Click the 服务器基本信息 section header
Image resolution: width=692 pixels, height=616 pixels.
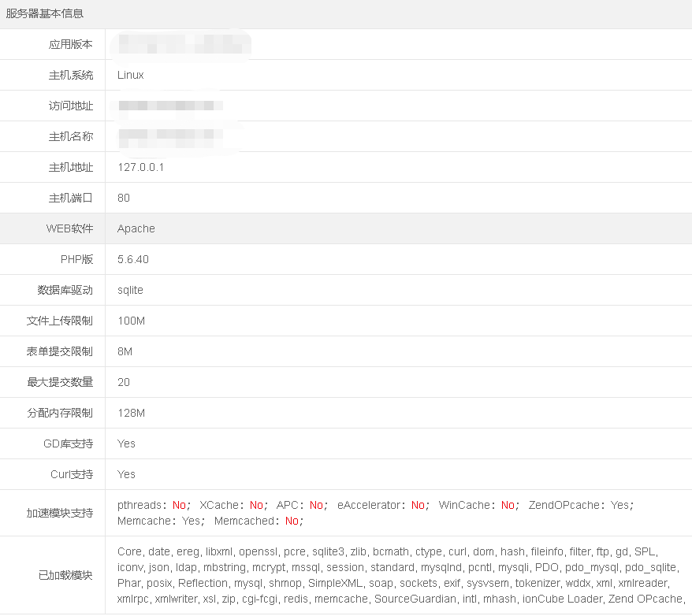45,13
